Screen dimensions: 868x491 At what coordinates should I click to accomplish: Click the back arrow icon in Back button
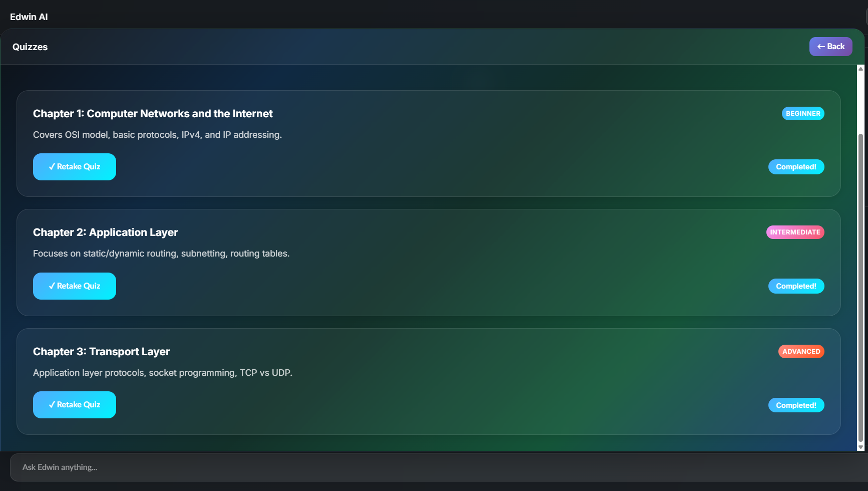821,47
